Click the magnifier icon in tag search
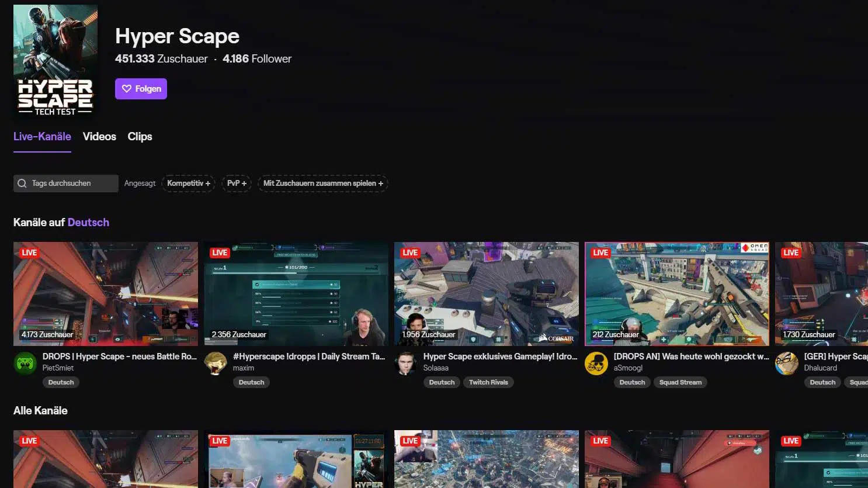The image size is (868, 488). (x=22, y=184)
